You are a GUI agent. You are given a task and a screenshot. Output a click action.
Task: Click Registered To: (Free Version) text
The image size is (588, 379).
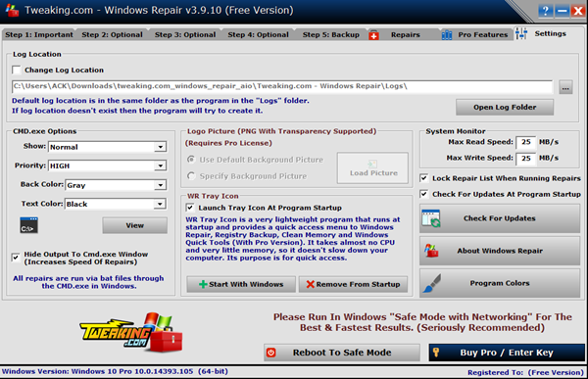coord(525,372)
